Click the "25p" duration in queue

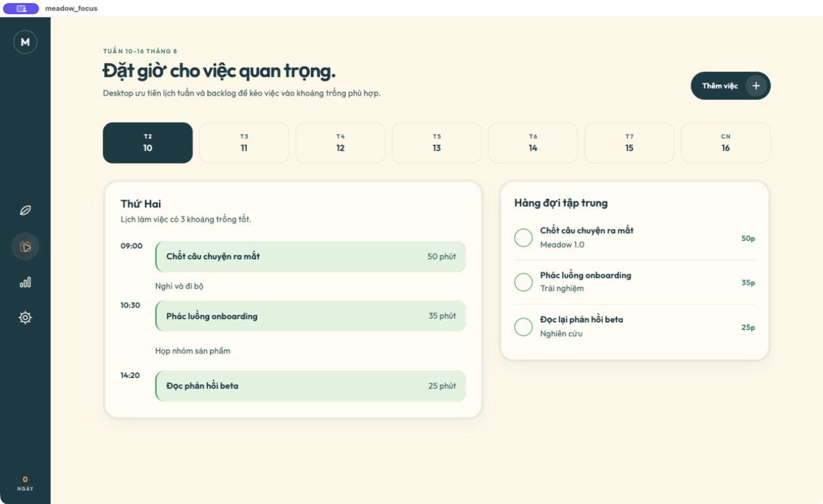click(748, 327)
